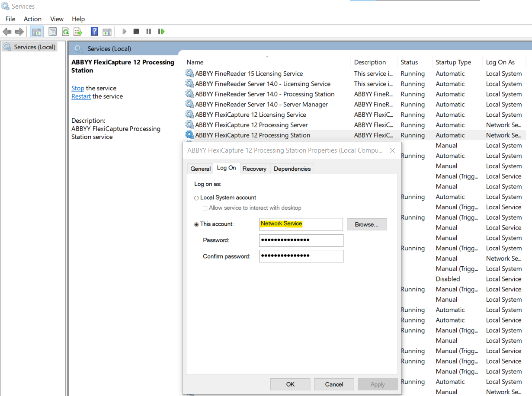This screenshot has height=396, width=532.
Task: Click the Forward arrow in toolbar
Action: point(19,32)
